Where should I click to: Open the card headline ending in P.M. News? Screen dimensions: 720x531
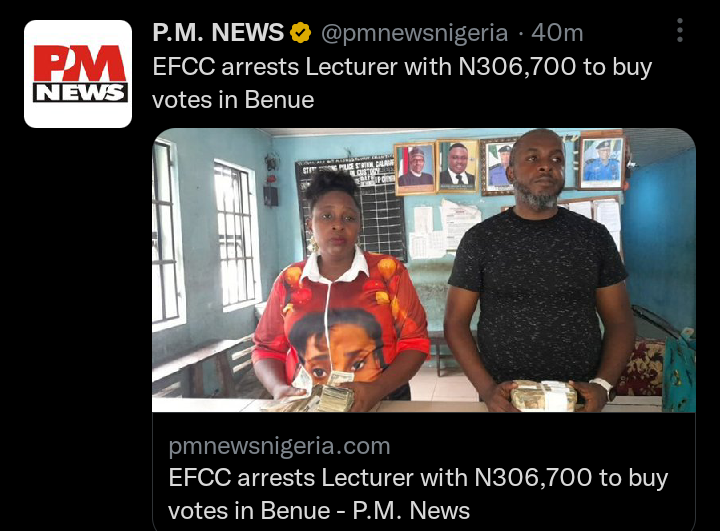click(x=418, y=494)
